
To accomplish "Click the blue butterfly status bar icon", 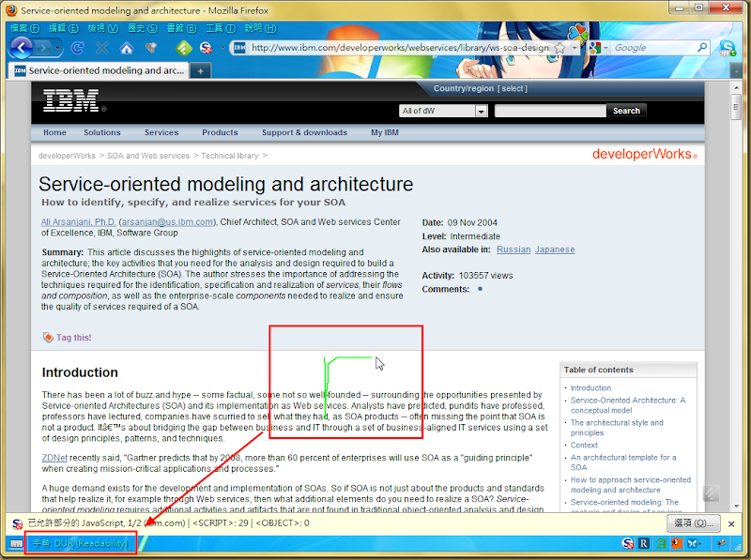I will 694,543.
